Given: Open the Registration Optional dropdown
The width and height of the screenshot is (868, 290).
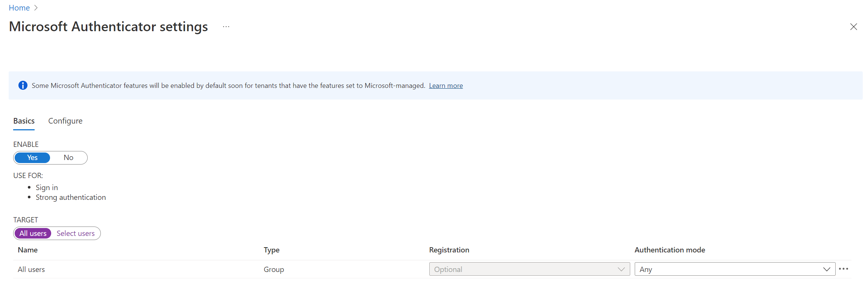Looking at the screenshot, I should pos(529,269).
